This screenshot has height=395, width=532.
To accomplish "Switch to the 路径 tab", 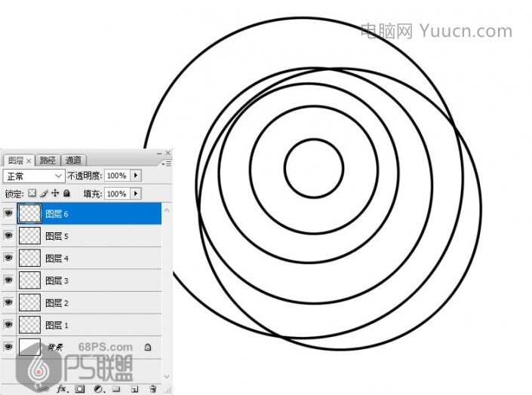I will (48, 160).
